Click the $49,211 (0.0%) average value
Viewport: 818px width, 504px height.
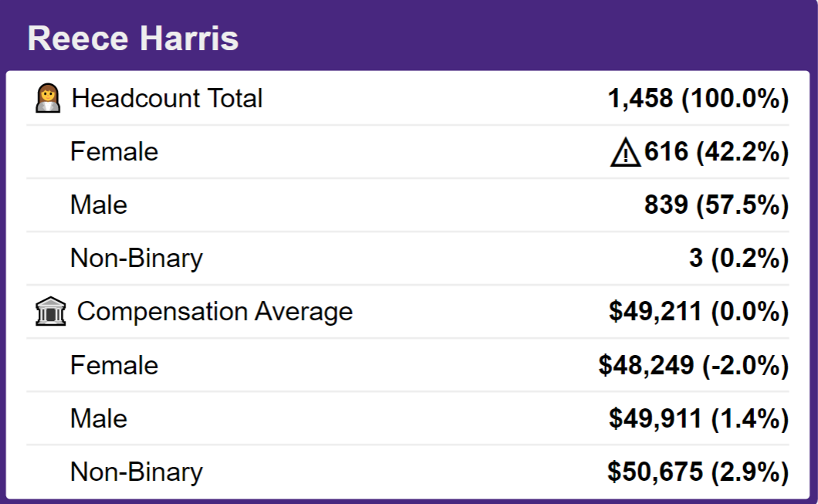[698, 312]
